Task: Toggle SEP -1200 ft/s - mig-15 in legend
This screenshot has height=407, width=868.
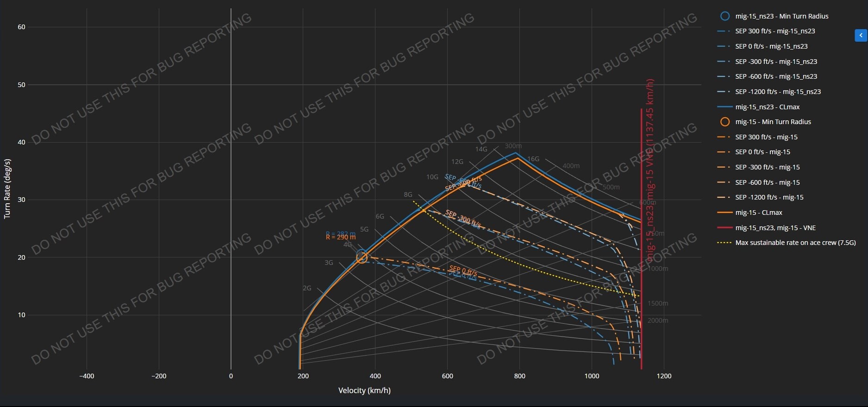Action: pyautogui.click(x=769, y=197)
